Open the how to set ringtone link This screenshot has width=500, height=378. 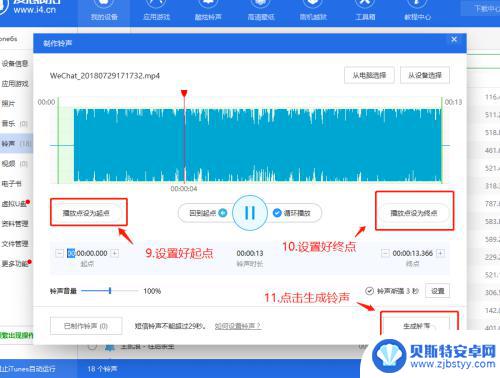[x=238, y=326]
